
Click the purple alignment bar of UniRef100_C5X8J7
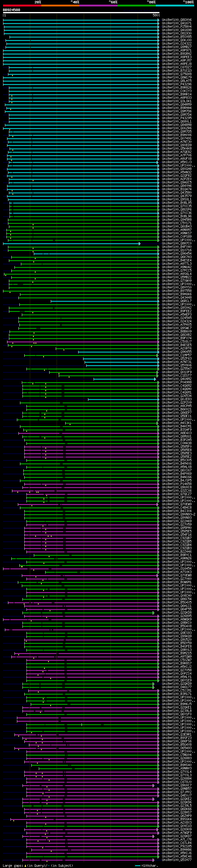83,341
